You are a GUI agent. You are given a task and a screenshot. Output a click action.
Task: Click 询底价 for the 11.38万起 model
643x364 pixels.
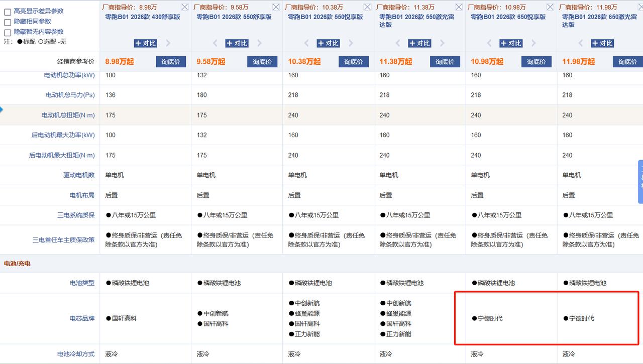tap(445, 62)
